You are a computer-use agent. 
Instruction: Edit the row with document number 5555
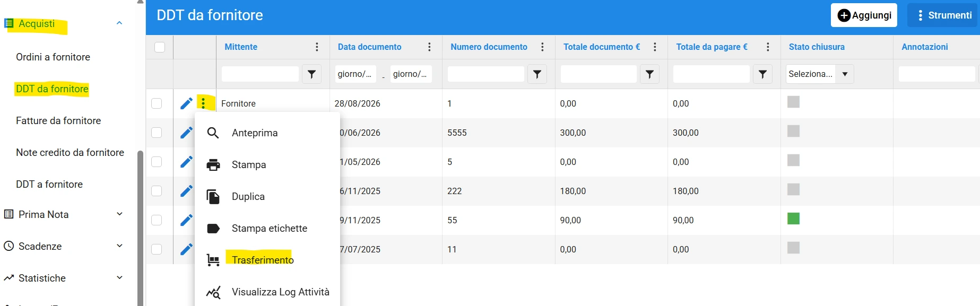pos(186,133)
